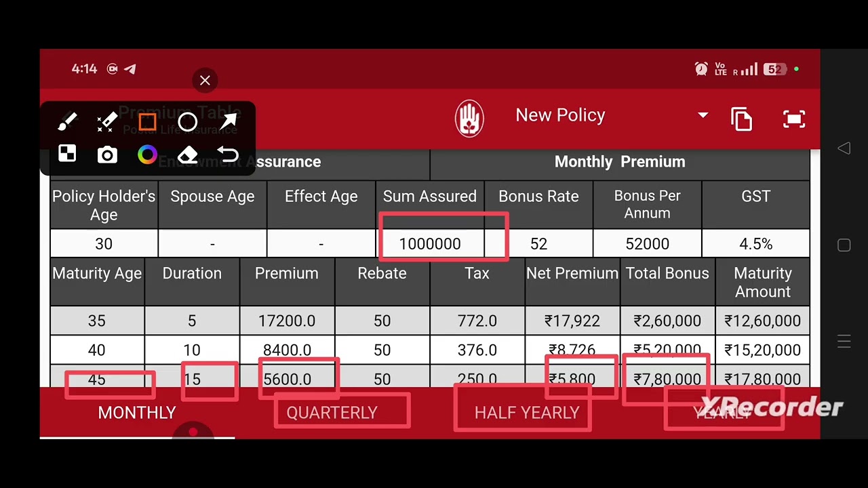Switch to the MONTHLY tab
Viewport: 868px width, 488px height.
coord(137,413)
